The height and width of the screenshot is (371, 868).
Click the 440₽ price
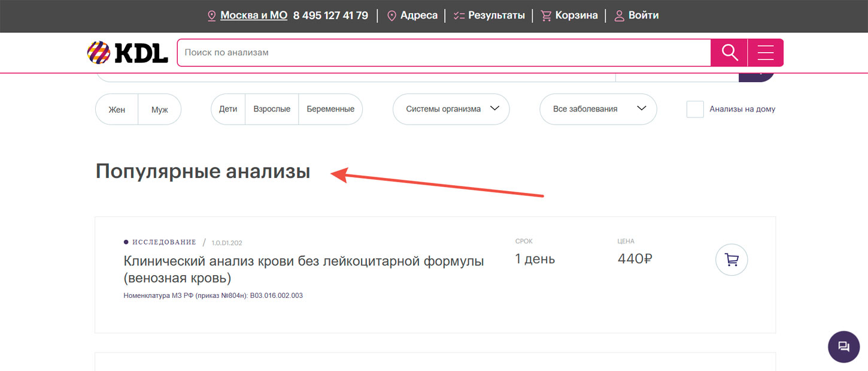pyautogui.click(x=635, y=259)
